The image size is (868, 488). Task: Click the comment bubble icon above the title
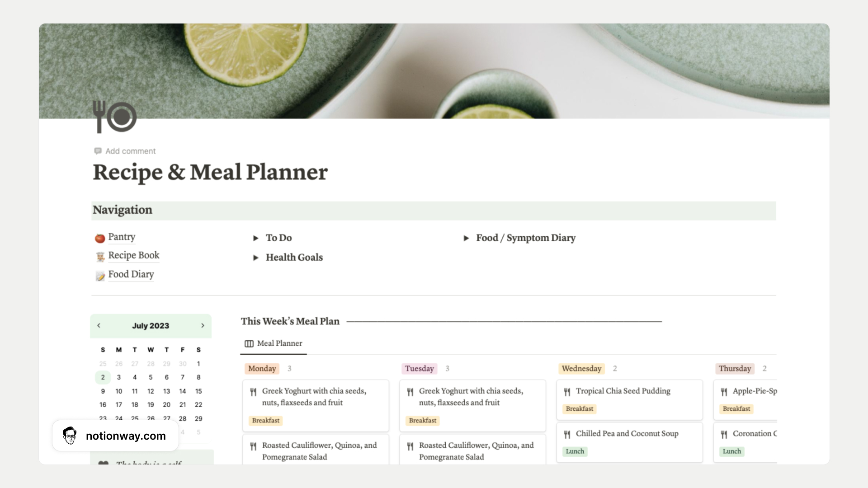[x=98, y=150]
